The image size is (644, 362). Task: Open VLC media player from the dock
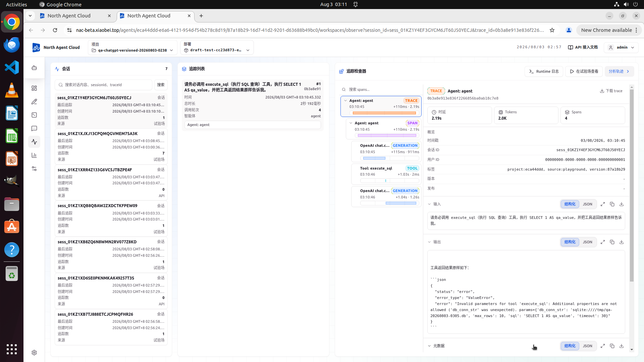(12, 90)
